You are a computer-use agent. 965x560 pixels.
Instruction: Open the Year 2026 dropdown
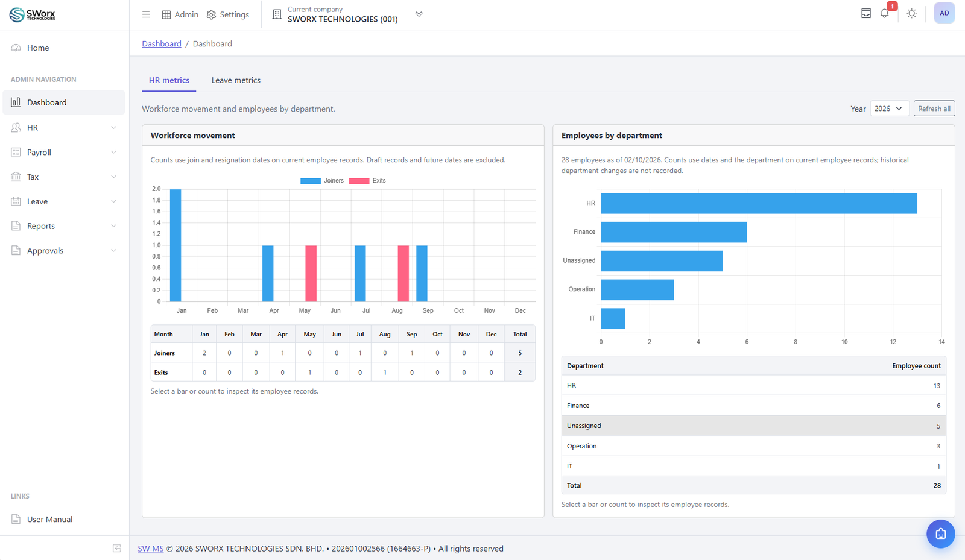coord(890,109)
